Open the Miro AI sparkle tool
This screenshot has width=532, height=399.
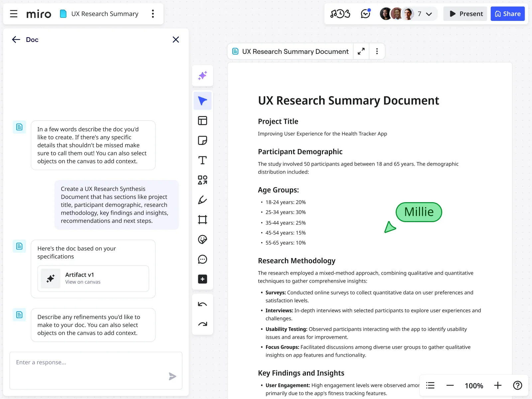click(202, 75)
